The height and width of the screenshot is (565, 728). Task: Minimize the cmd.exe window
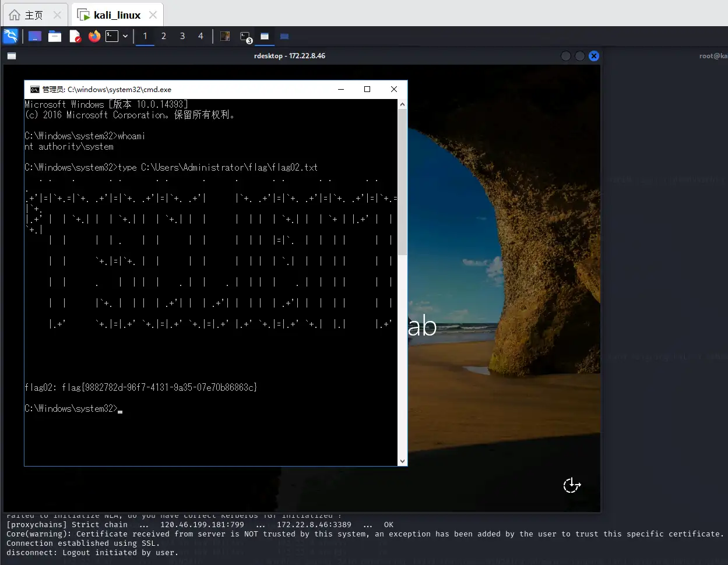tap(340, 89)
